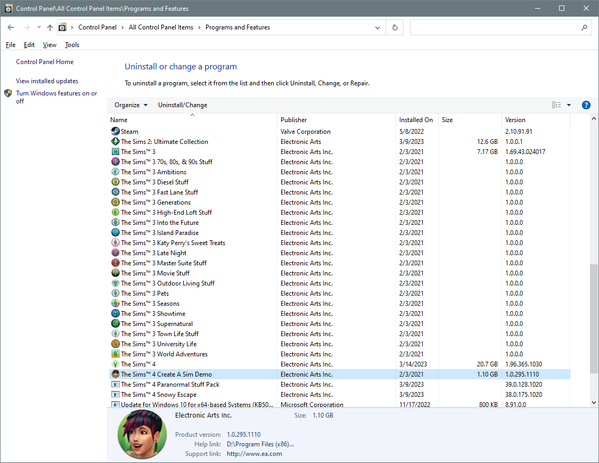Click The Sims 3 Katy Perry's Sweet Treats icon
Screen dimensions: 599x463
(x=115, y=243)
